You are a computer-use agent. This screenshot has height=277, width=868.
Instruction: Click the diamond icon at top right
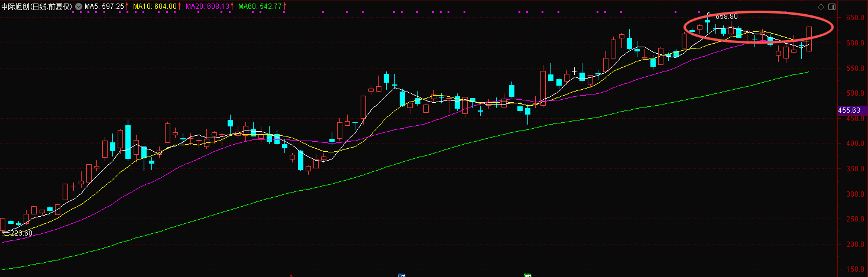(821, 6)
